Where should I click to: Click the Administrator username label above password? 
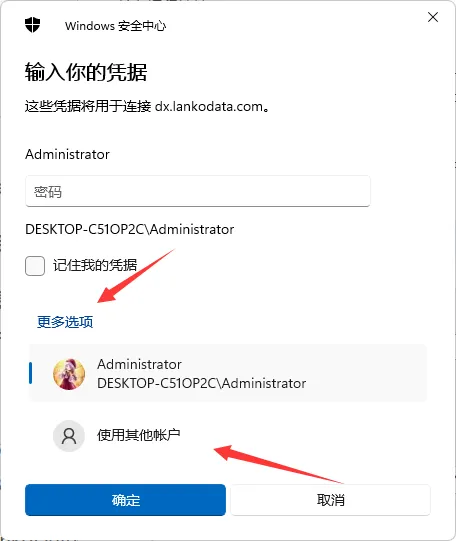[68, 154]
